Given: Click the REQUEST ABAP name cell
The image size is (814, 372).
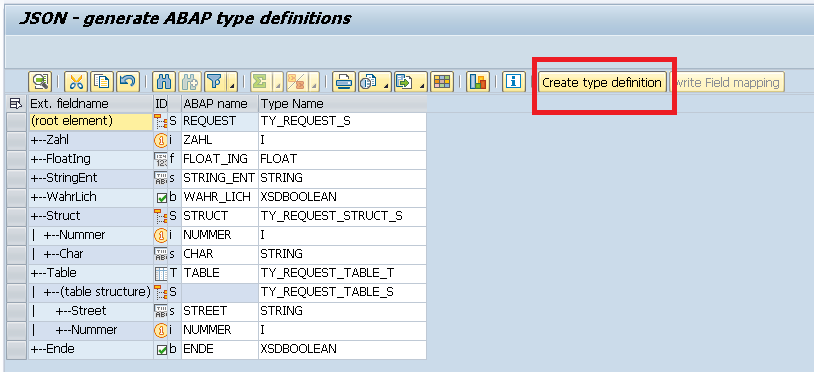Looking at the screenshot, I should click(x=219, y=121).
